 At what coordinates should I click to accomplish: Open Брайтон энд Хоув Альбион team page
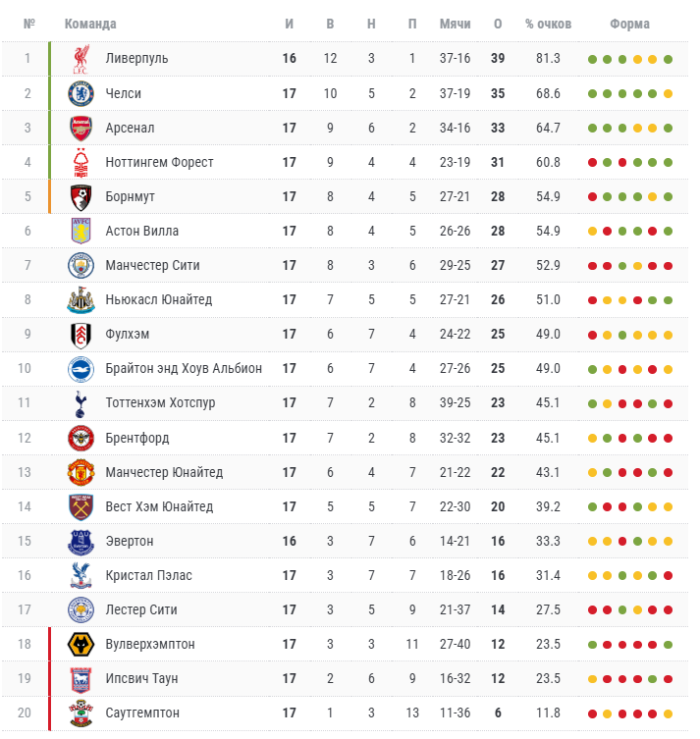(x=184, y=369)
